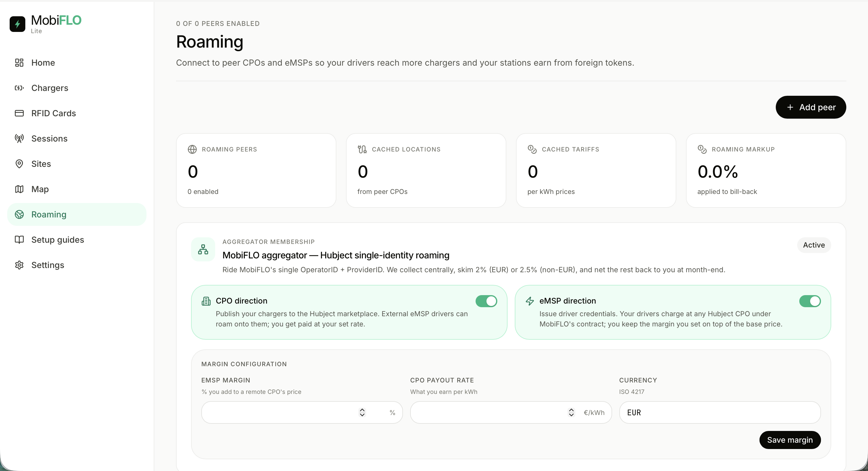Screen dimensions: 868x471
Task: Open RFID Cards section
Action: (77, 113)
